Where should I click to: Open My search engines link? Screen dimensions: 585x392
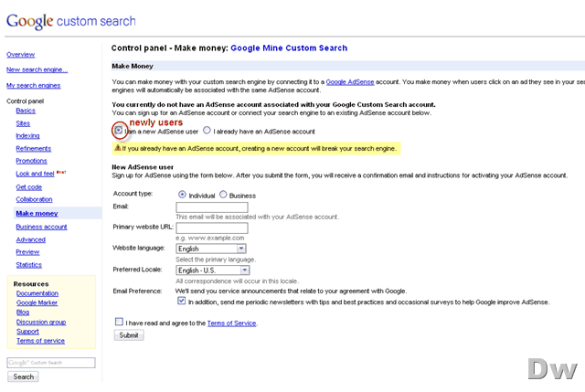click(x=33, y=85)
